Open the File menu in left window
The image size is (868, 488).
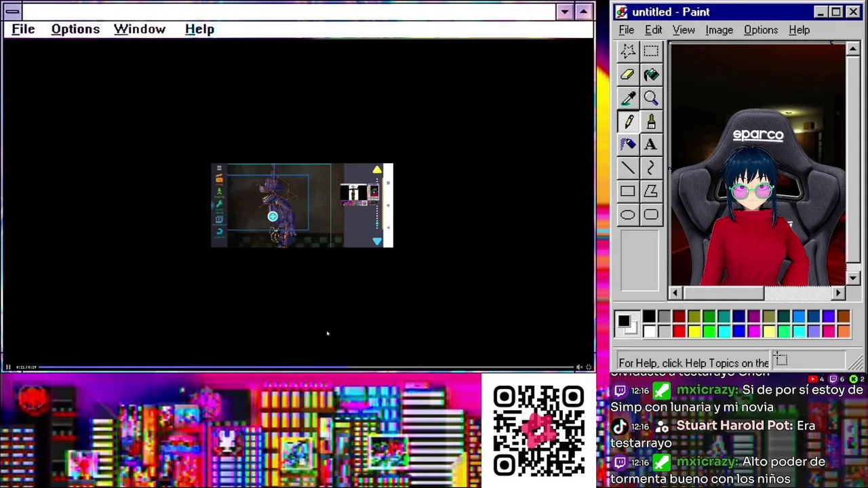click(23, 29)
